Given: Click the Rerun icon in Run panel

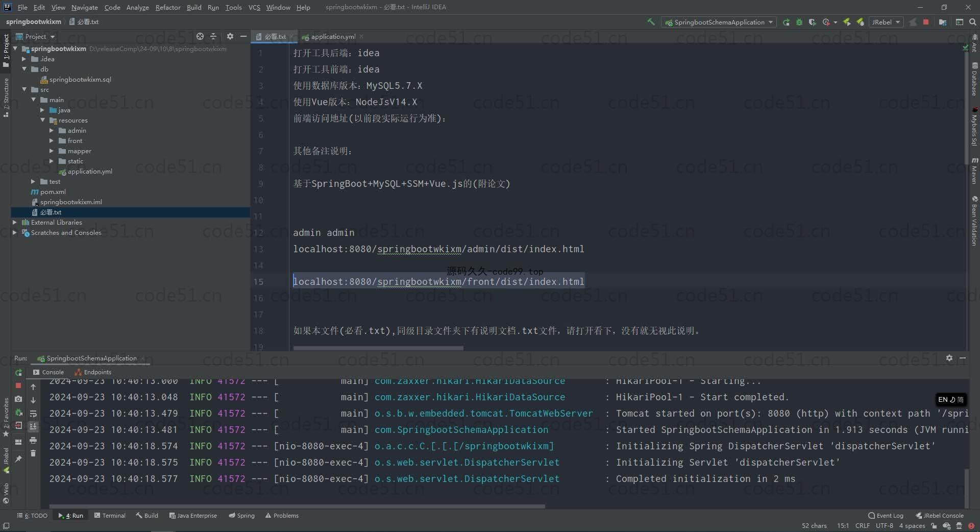Looking at the screenshot, I should tap(18, 372).
